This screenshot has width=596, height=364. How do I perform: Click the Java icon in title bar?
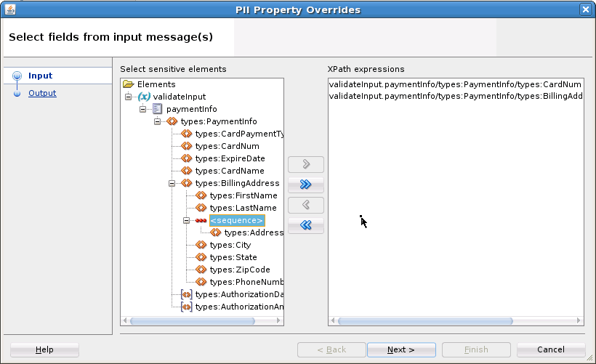[x=10, y=9]
